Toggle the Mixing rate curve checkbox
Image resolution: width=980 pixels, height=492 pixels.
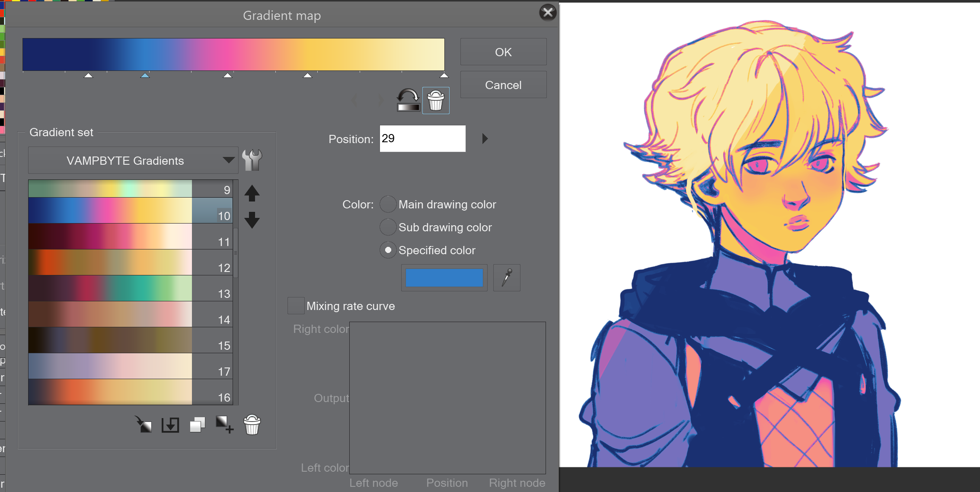point(293,306)
